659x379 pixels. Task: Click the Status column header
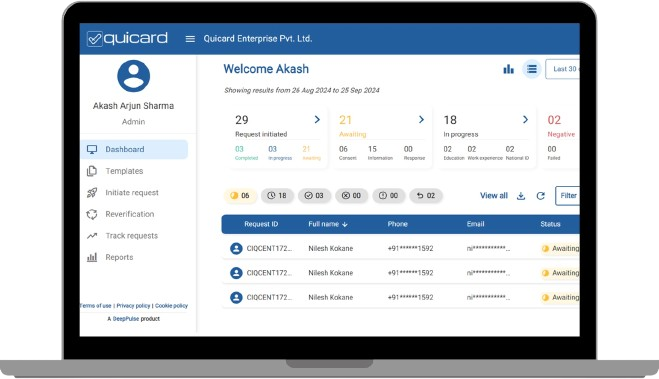(550, 224)
